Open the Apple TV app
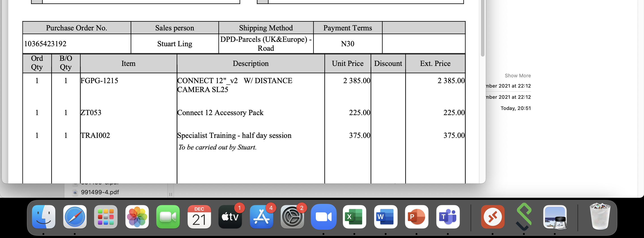The image size is (644, 238). click(x=230, y=217)
